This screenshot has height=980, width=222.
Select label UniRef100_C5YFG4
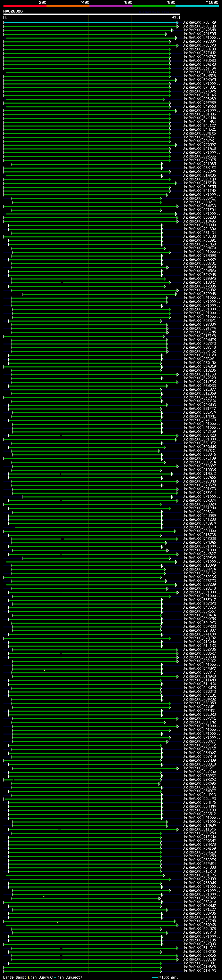click(199, 68)
